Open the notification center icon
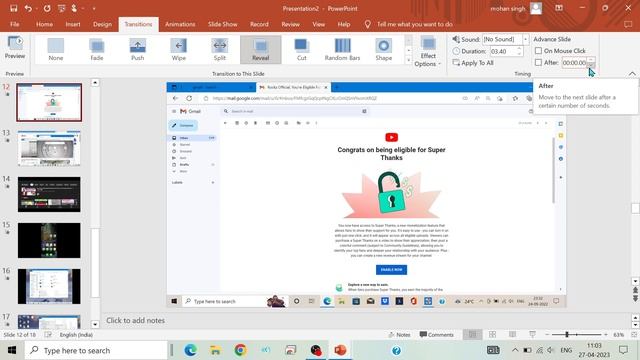Viewport: 640px width, 360px height. tap(623, 350)
